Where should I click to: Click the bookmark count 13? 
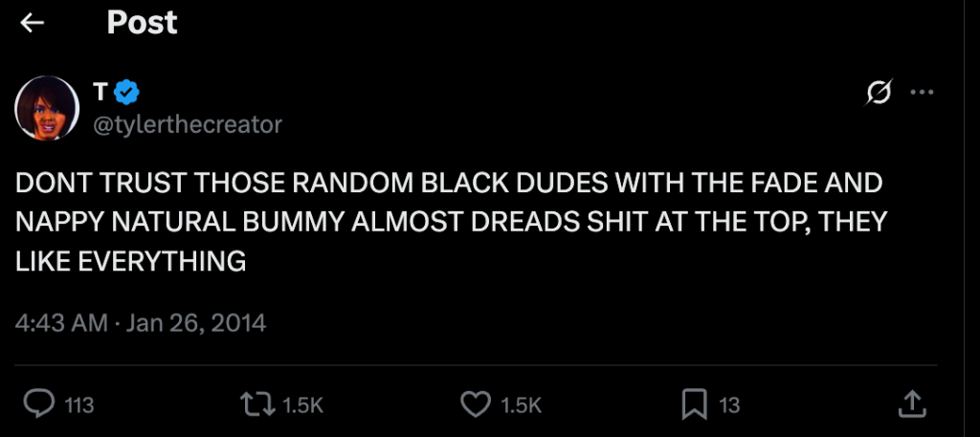[729, 405]
